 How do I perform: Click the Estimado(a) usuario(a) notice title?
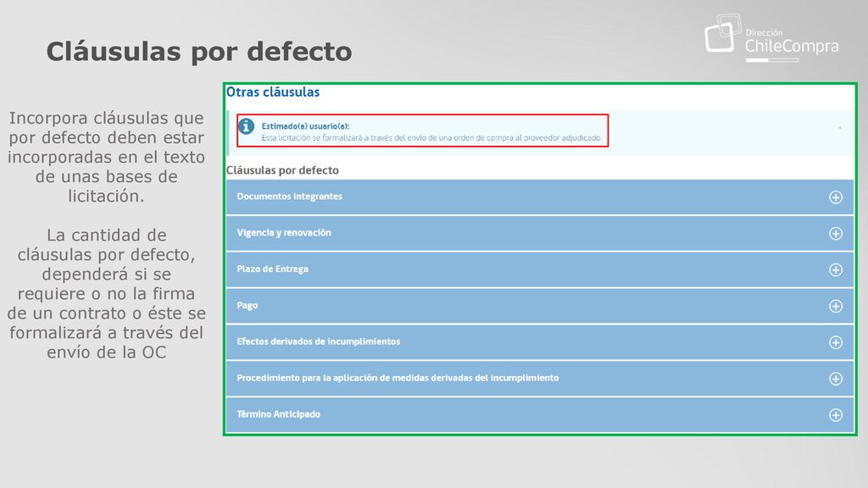pos(305,126)
